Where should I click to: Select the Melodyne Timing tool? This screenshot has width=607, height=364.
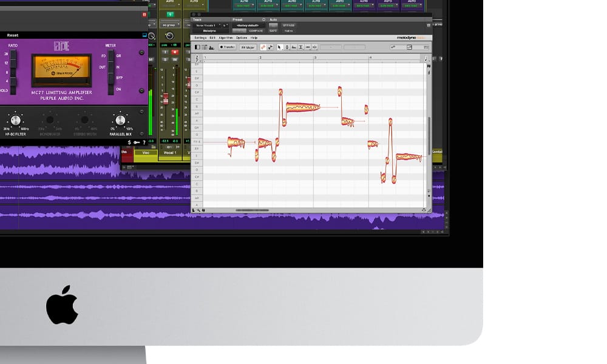coord(308,47)
